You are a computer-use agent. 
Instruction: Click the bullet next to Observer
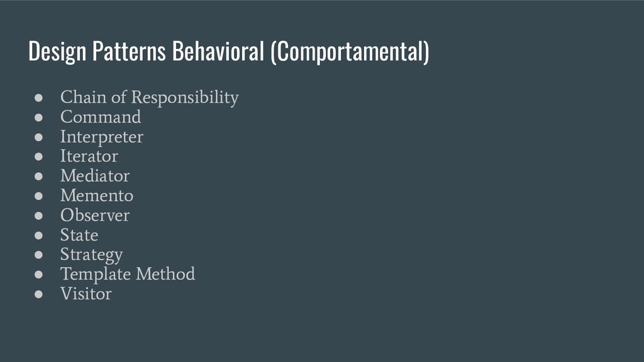point(38,216)
